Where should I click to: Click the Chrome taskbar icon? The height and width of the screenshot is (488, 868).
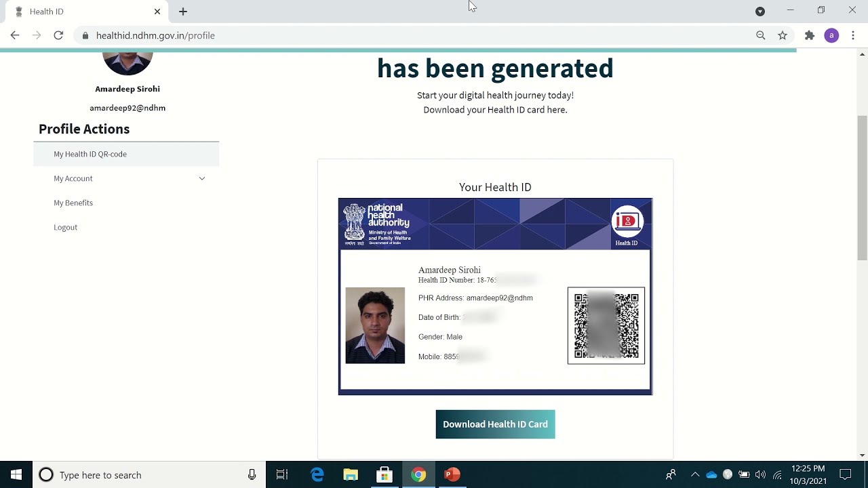pos(418,475)
